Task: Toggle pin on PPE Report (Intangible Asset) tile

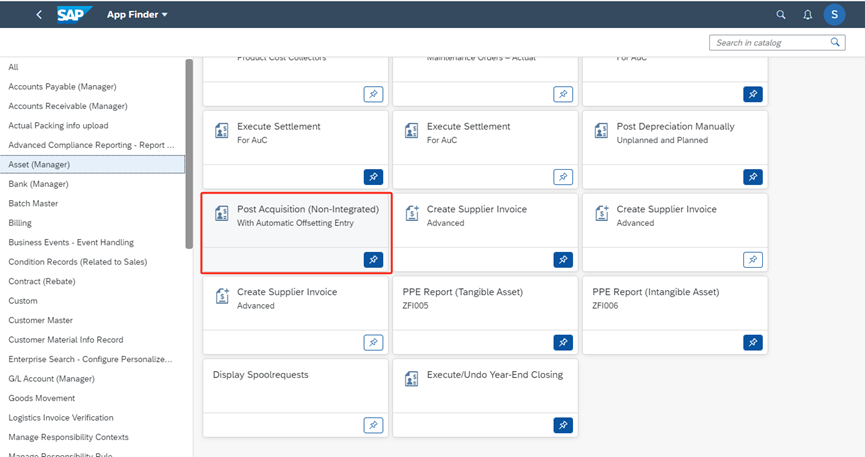Action: pyautogui.click(x=752, y=342)
